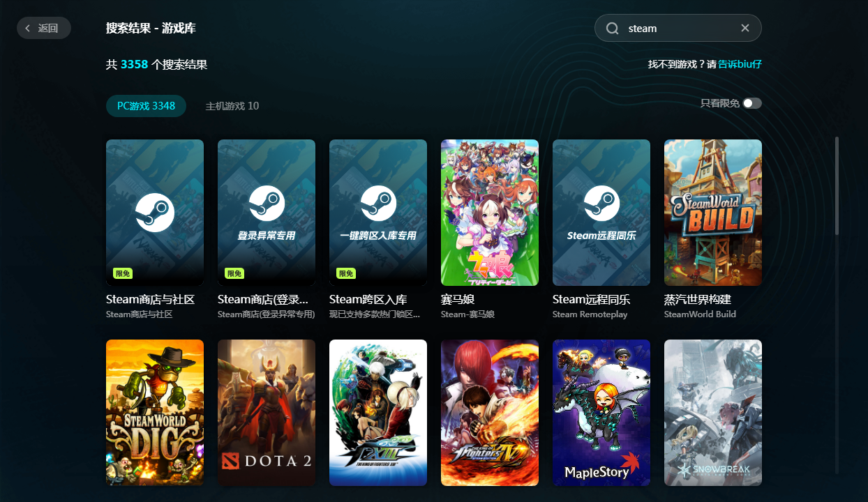Open the 赛马娘 game cover

(490, 213)
